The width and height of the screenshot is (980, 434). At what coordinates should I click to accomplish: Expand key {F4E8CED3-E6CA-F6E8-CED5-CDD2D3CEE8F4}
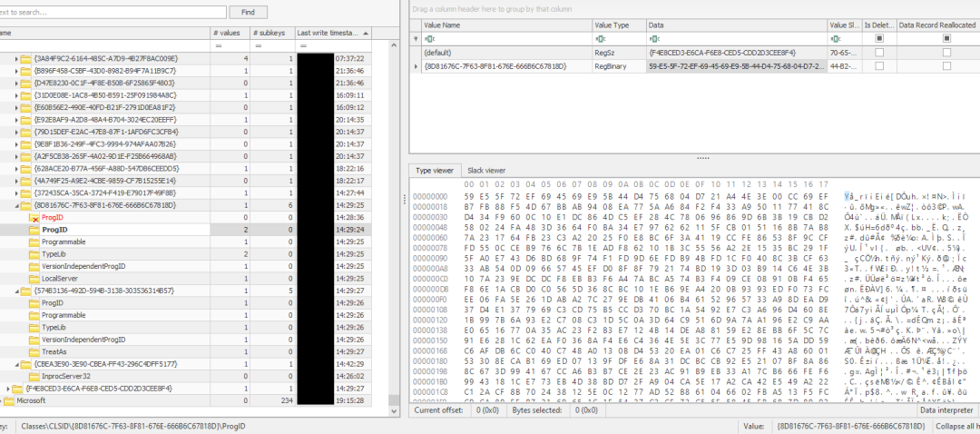coord(8,389)
